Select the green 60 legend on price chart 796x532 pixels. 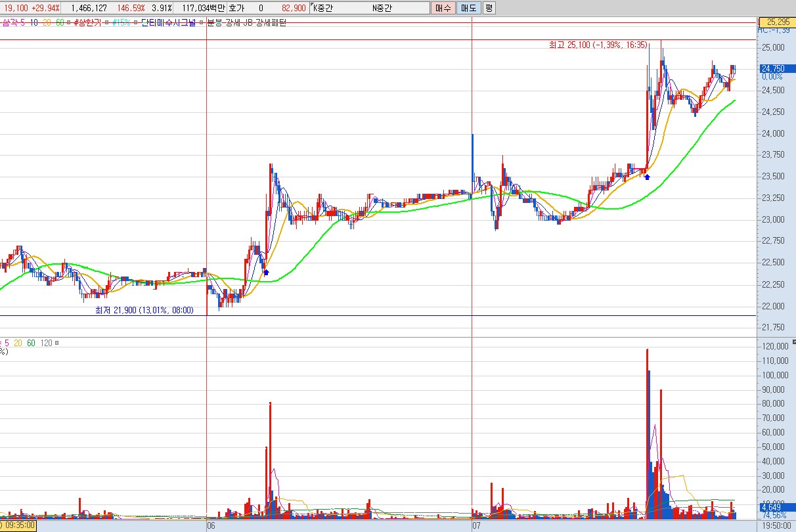tap(60, 23)
